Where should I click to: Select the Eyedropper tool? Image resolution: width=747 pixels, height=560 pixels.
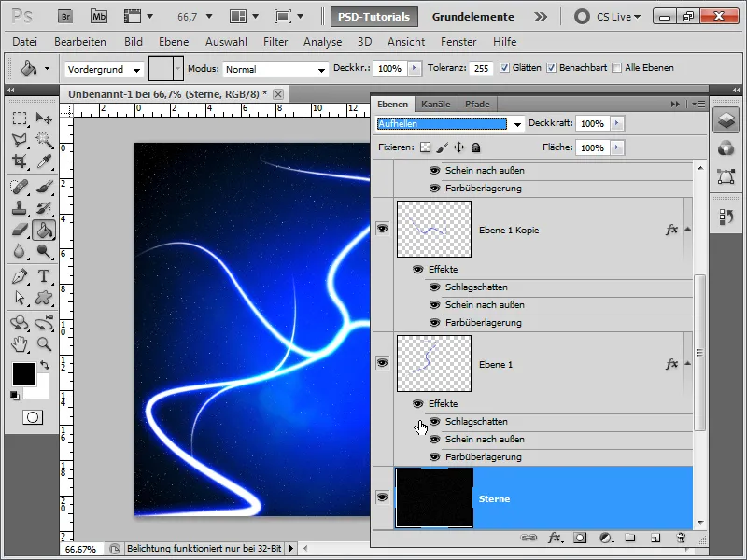44,161
